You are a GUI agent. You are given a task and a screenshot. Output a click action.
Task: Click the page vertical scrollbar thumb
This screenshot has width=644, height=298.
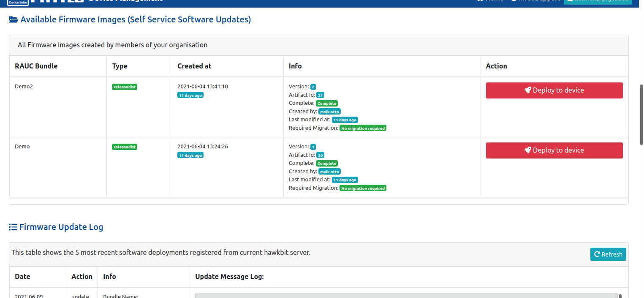pos(642,115)
